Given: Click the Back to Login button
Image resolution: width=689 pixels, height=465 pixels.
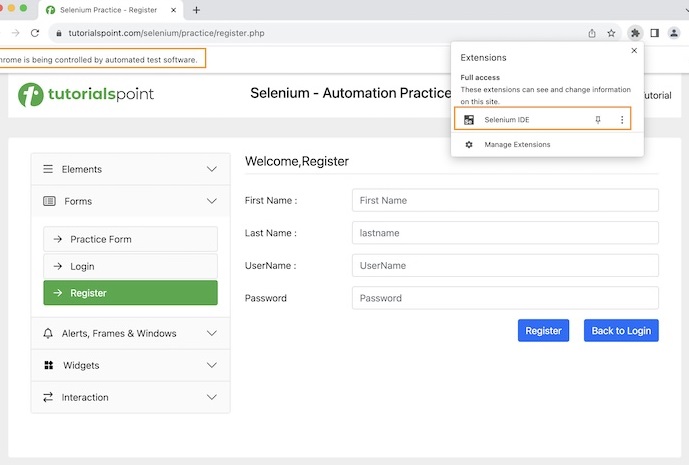Looking at the screenshot, I should coord(621,331).
